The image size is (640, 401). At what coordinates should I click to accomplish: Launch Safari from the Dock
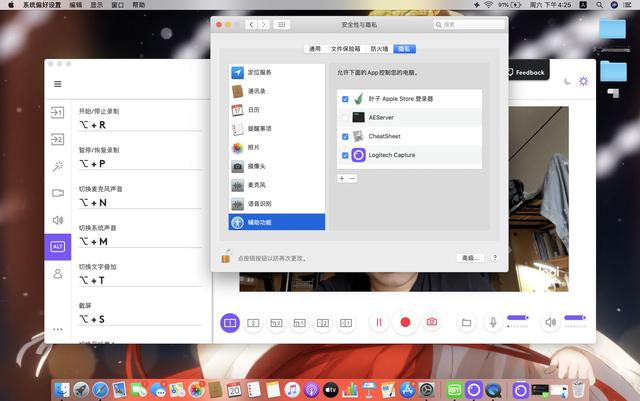[x=100, y=390]
